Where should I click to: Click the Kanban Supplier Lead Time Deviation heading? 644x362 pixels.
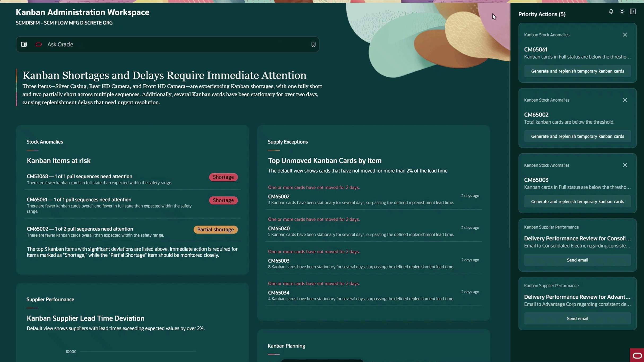pos(85,318)
